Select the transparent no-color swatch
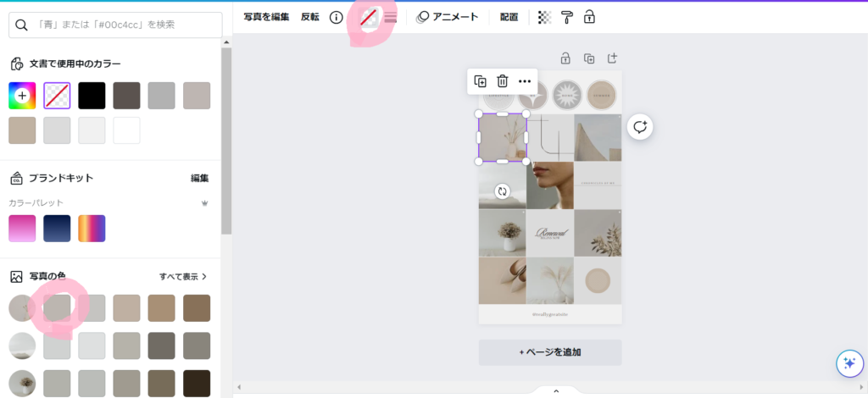Image resolution: width=868 pixels, height=398 pixels. pyautogui.click(x=57, y=96)
